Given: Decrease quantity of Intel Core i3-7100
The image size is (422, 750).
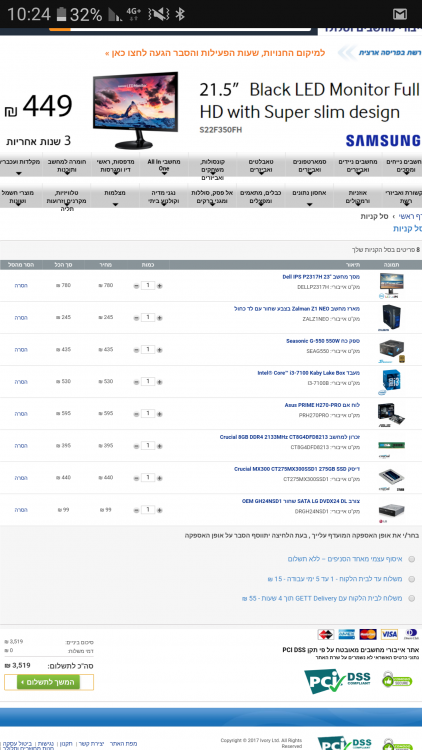Looking at the screenshot, I should pos(136,382).
